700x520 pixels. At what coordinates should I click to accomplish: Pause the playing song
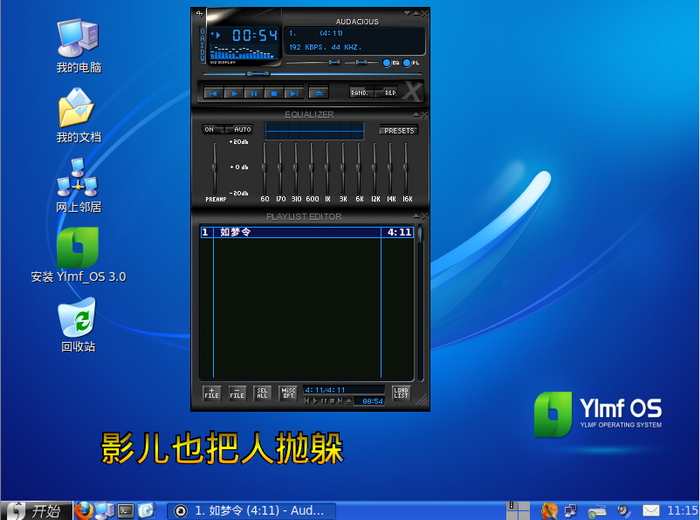[254, 93]
